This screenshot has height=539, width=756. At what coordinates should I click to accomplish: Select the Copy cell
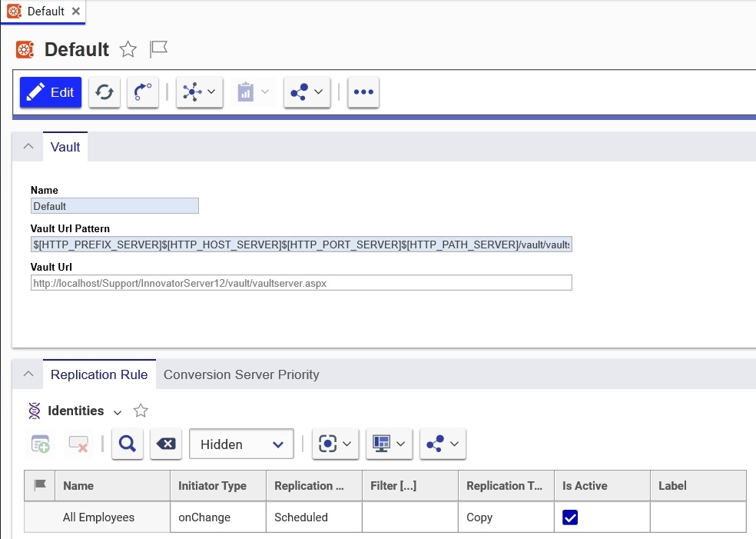click(506, 517)
